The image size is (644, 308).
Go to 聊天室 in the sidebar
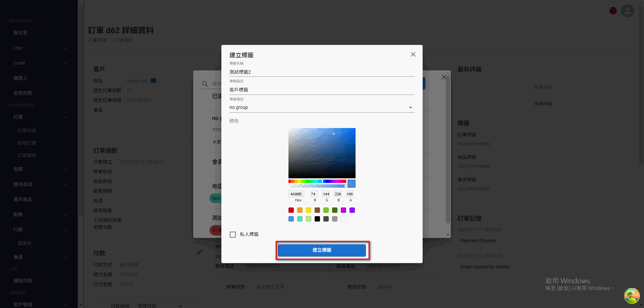(20, 33)
